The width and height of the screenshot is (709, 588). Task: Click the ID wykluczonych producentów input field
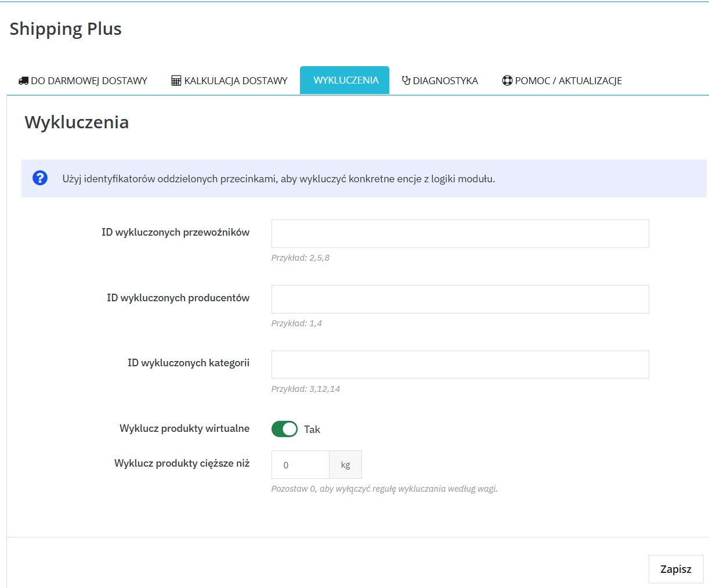(460, 299)
